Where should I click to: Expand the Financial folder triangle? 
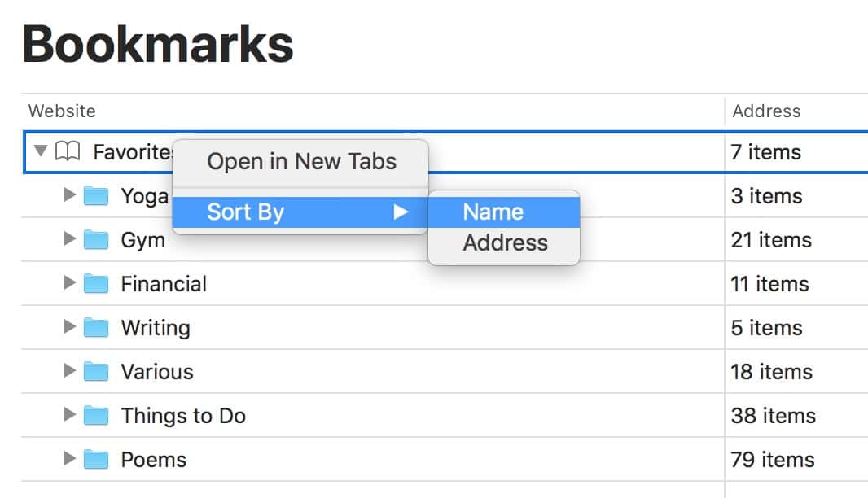click(70, 283)
